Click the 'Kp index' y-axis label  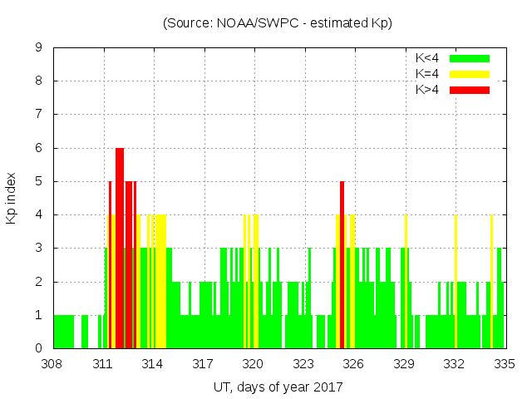coord(12,198)
